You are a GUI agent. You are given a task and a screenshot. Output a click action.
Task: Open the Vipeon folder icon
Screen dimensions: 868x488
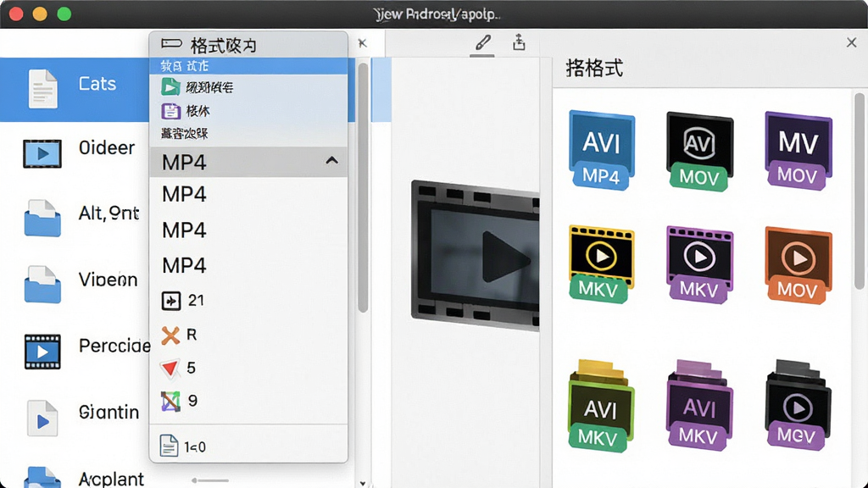(x=42, y=284)
